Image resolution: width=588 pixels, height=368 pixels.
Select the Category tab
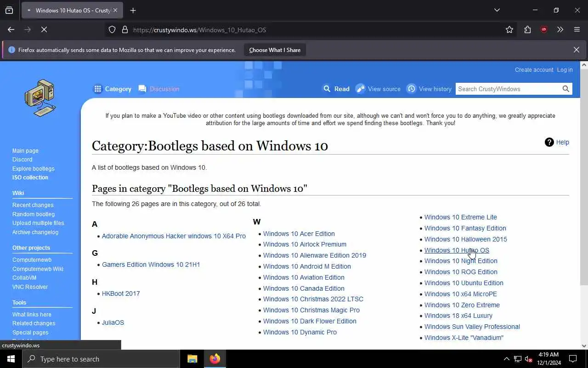click(113, 89)
